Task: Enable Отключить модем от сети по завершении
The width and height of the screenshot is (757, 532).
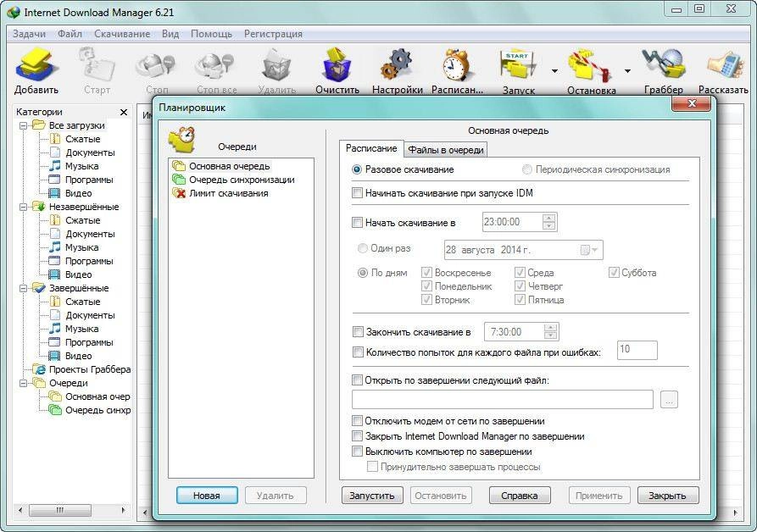Action: [357, 420]
